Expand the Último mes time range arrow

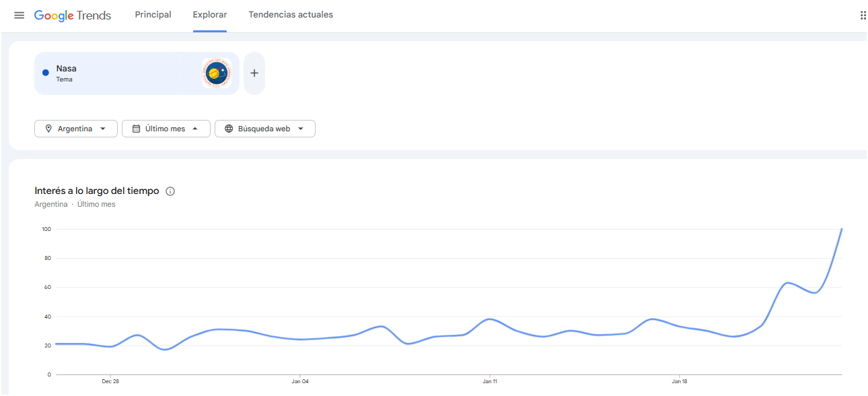(x=195, y=129)
